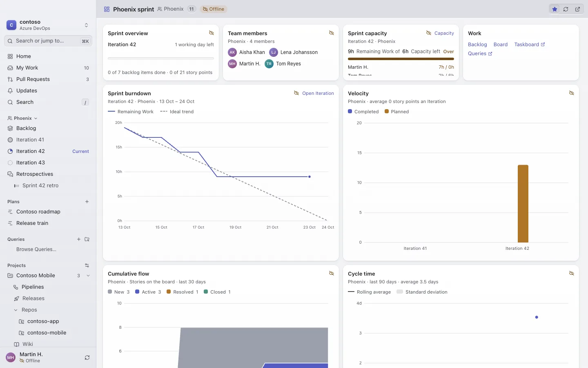Image resolution: width=588 pixels, height=368 pixels.
Task: Add a new plan with plus icon
Action: 87,202
